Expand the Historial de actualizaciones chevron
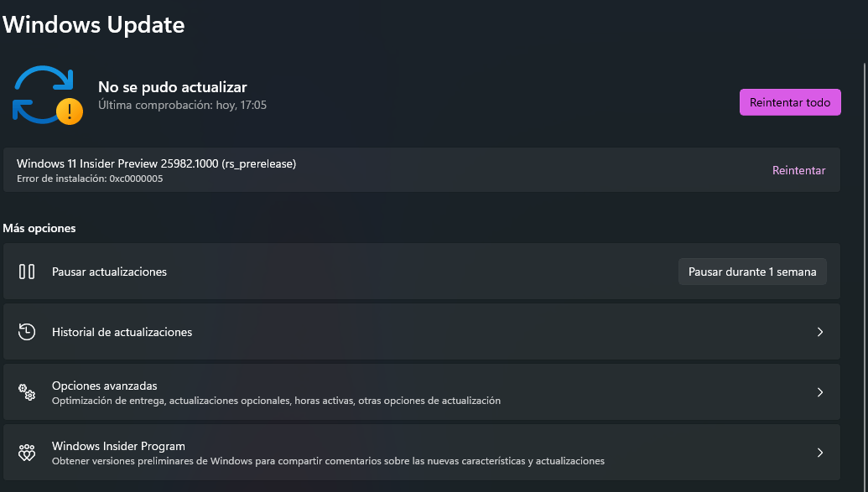The width and height of the screenshot is (868, 492). click(820, 332)
